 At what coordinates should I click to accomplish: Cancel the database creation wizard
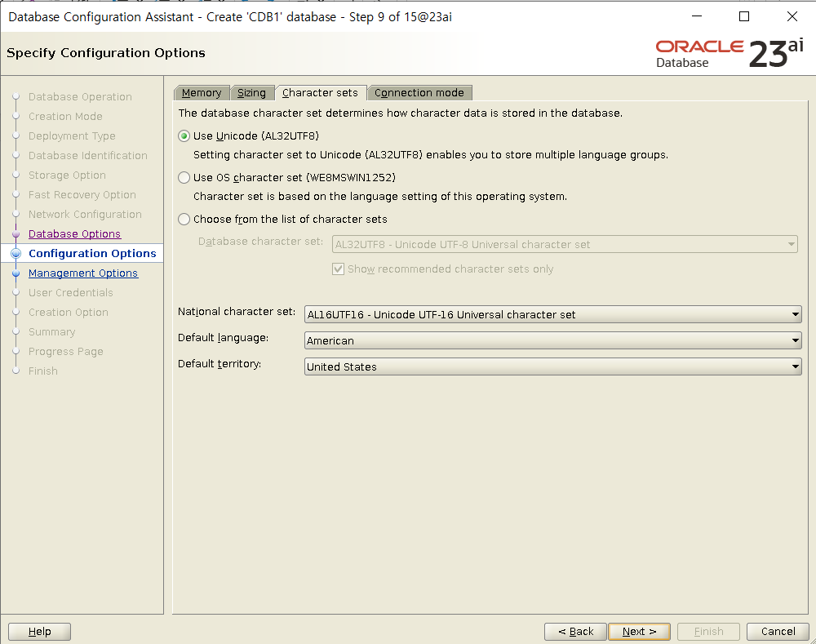point(778,632)
